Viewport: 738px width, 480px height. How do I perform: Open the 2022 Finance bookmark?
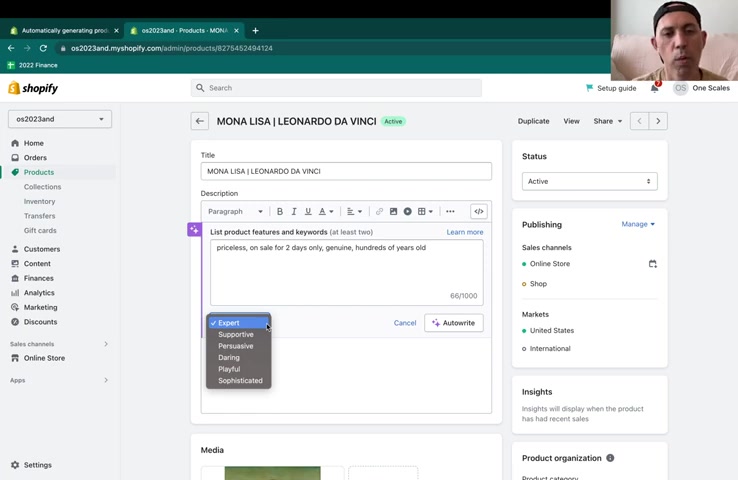pos(32,65)
